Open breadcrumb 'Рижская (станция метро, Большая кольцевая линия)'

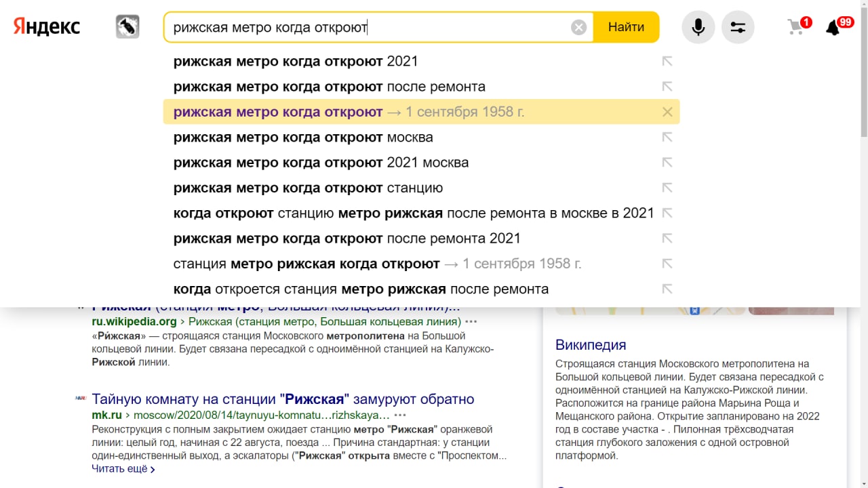click(325, 322)
